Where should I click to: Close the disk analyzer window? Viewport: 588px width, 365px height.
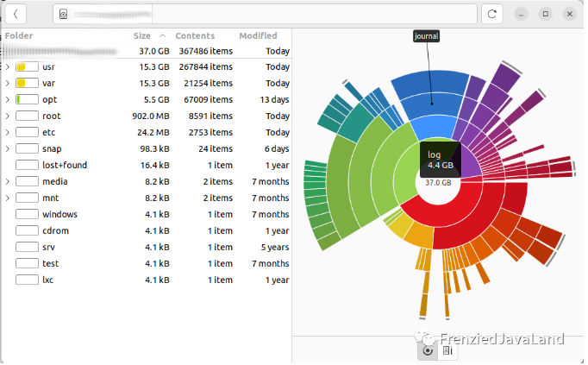tap(570, 15)
